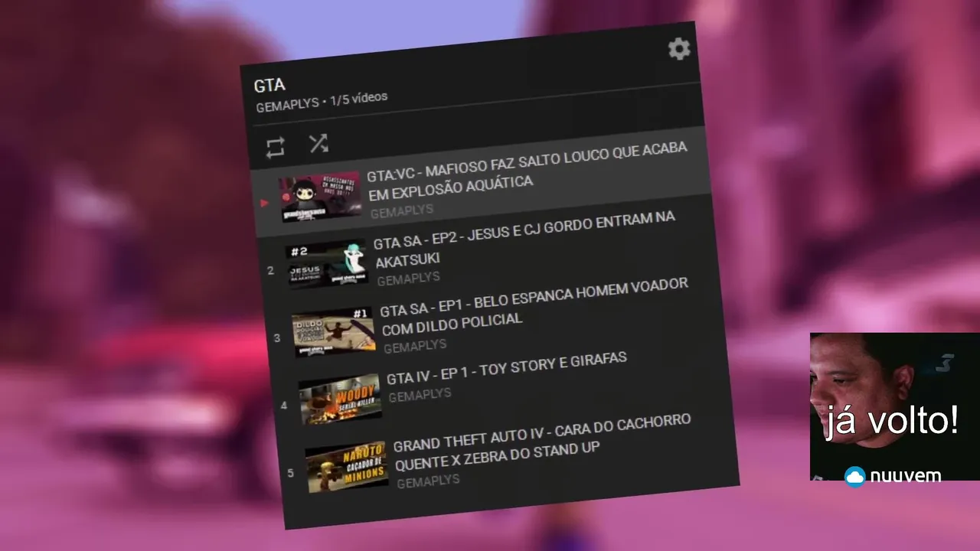Select GTA SA - EP1 - Belo Espanca Homem Voador title
Screen dimensions: 980x551
[x=534, y=307]
